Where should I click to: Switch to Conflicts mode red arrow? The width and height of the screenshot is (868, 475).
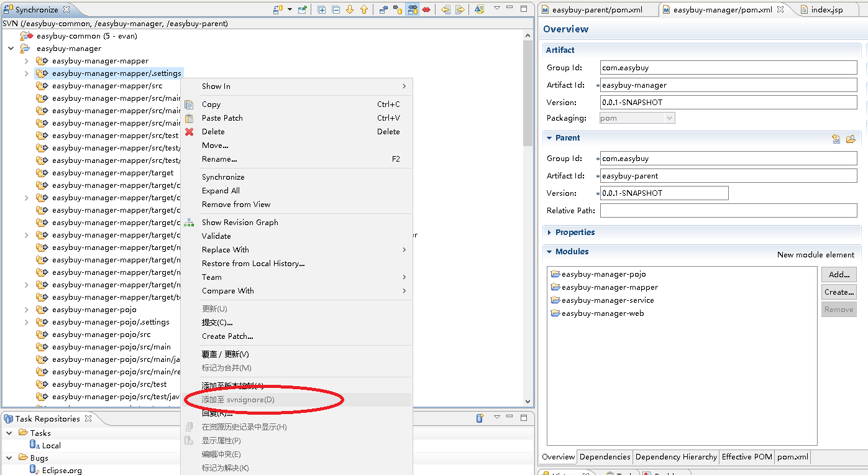tap(427, 9)
